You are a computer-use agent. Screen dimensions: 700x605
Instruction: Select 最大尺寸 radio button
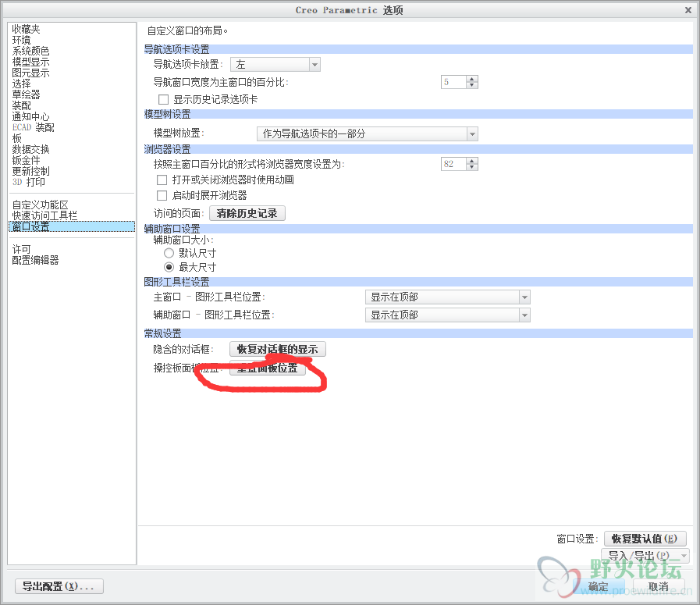(x=169, y=268)
